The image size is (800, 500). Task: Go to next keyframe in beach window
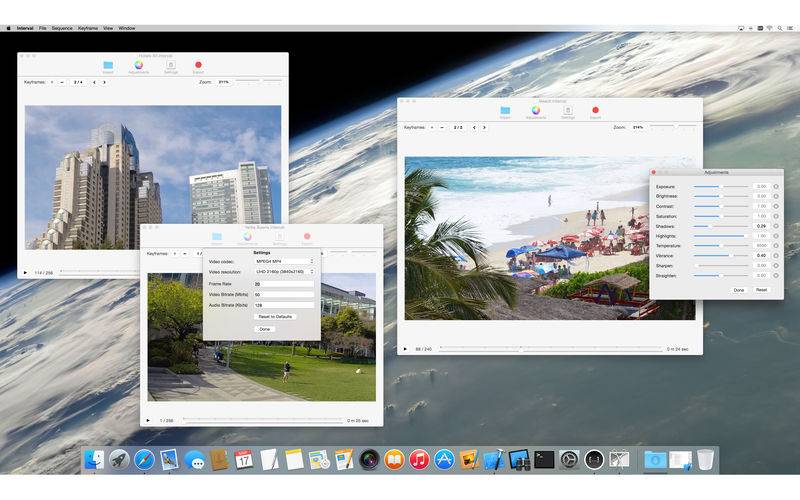click(x=484, y=128)
